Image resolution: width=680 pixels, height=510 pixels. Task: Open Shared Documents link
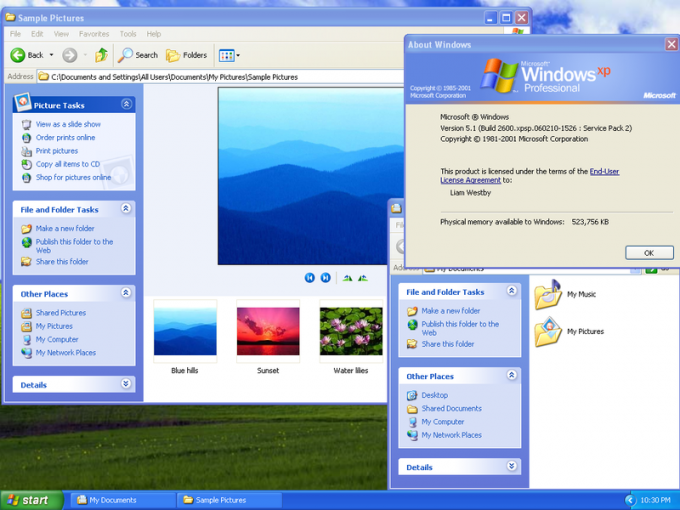click(451, 409)
